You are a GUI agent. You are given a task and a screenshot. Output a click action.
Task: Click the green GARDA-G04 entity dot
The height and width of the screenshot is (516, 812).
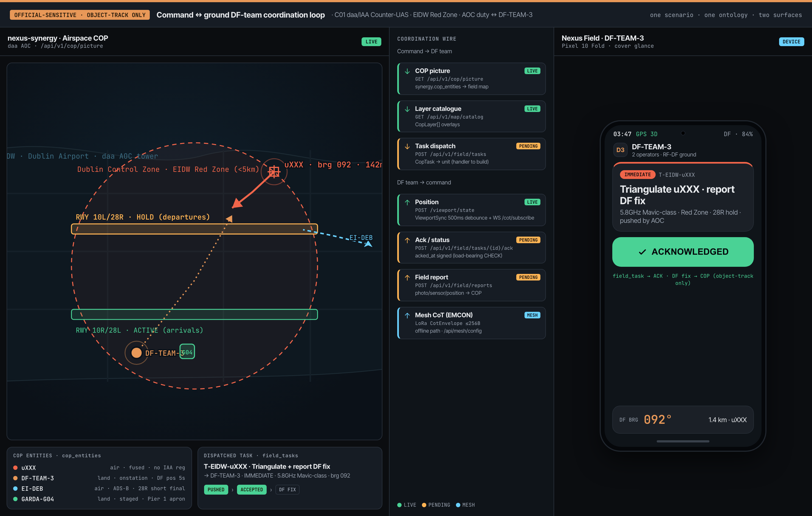15,499
